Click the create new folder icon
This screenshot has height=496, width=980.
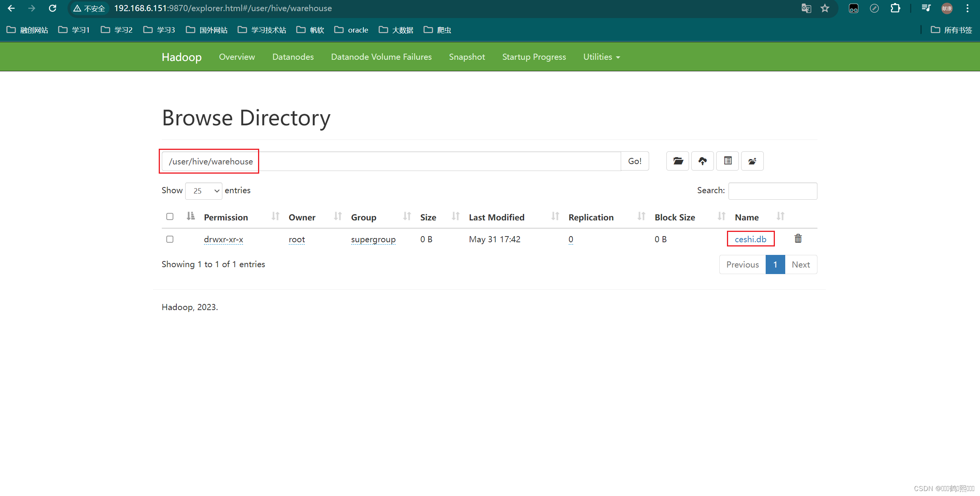[x=677, y=161]
